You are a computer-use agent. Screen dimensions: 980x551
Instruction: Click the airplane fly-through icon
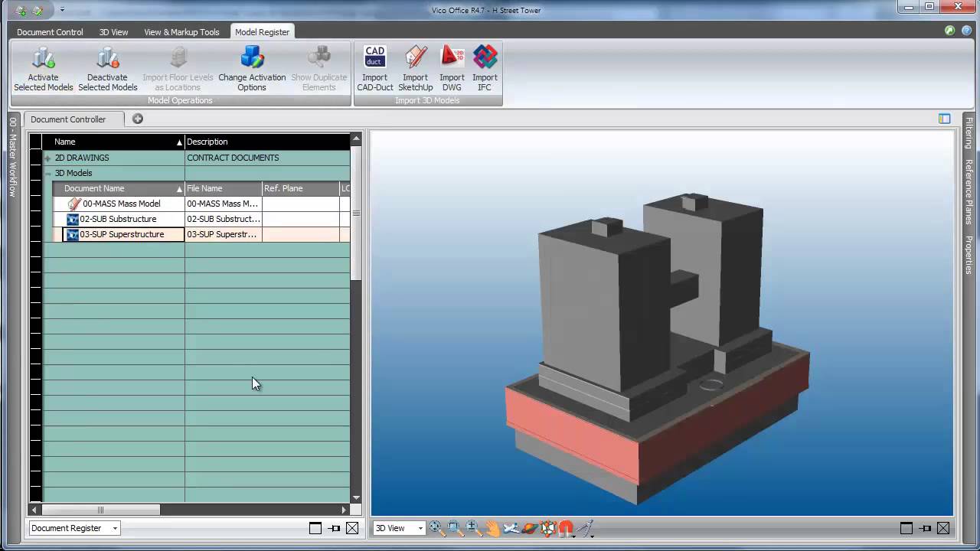point(511,528)
